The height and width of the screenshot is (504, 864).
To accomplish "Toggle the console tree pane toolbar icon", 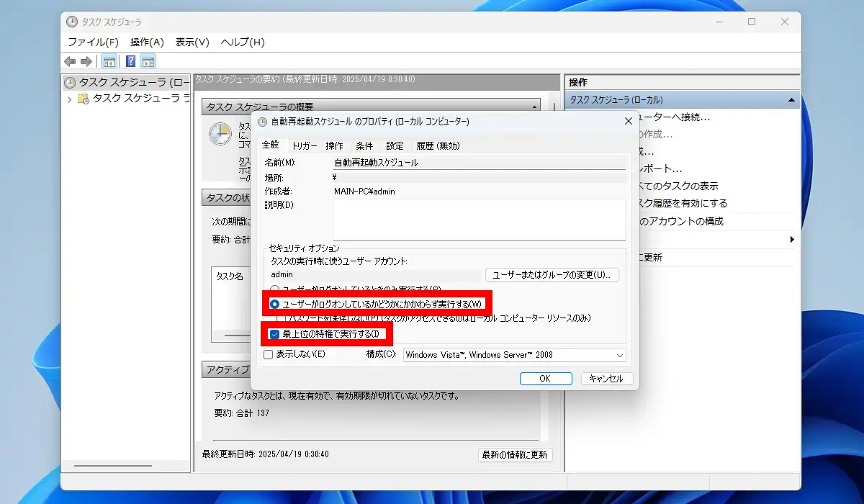I will [x=109, y=61].
